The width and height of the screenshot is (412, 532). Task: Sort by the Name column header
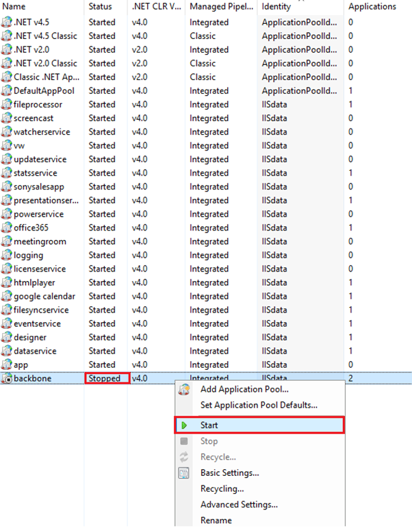click(x=14, y=6)
